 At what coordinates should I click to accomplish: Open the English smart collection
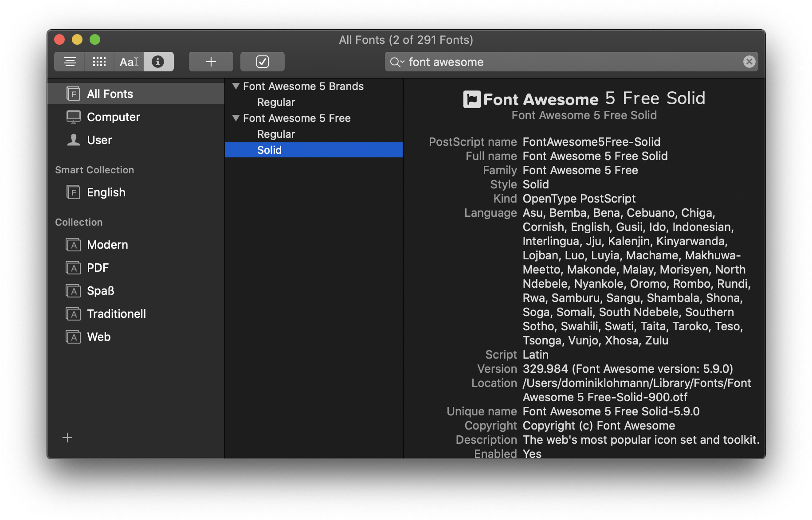click(136, 192)
